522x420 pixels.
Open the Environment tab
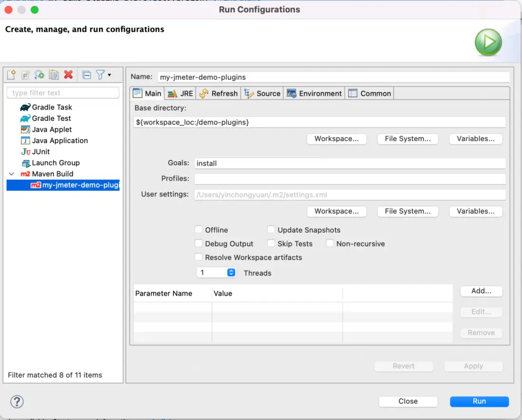point(314,93)
